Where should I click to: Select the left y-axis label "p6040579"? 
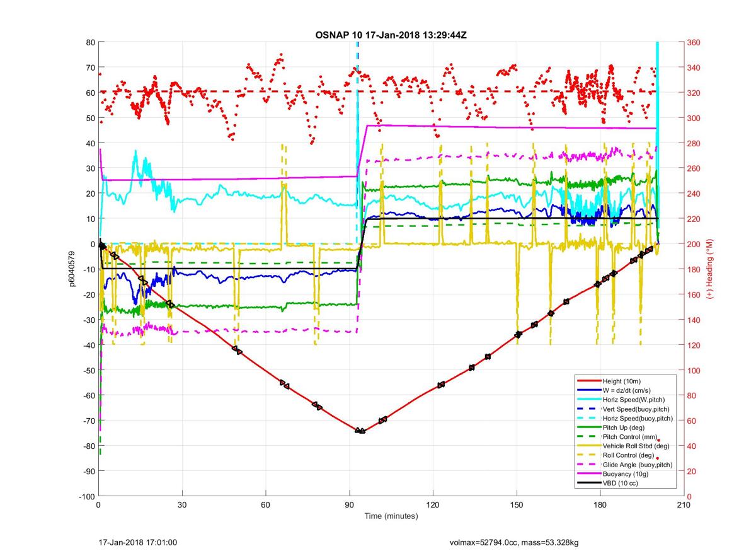pos(72,270)
